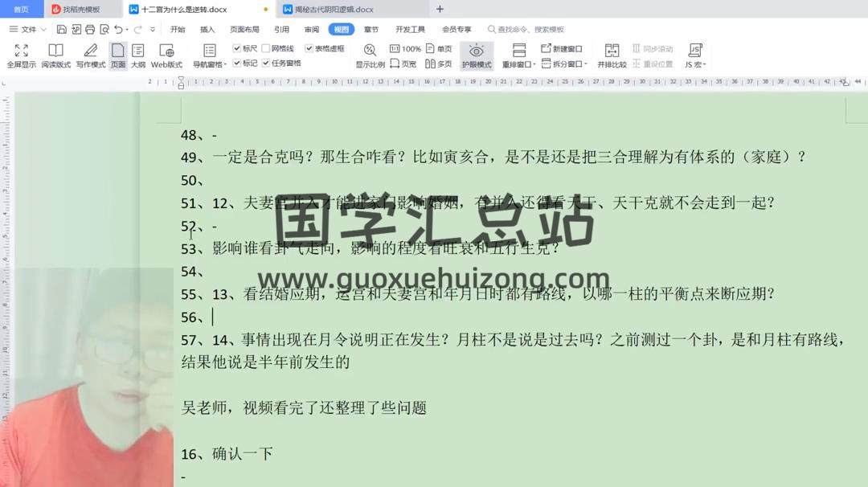Toggle the 表格虚框 checkbox
Viewport: 868px width, 487px height.
[309, 49]
